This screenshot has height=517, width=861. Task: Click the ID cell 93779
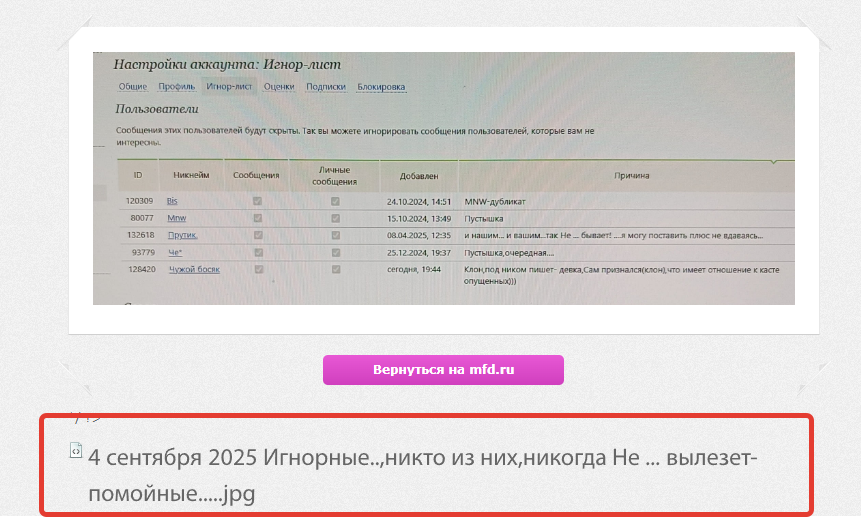point(143,252)
